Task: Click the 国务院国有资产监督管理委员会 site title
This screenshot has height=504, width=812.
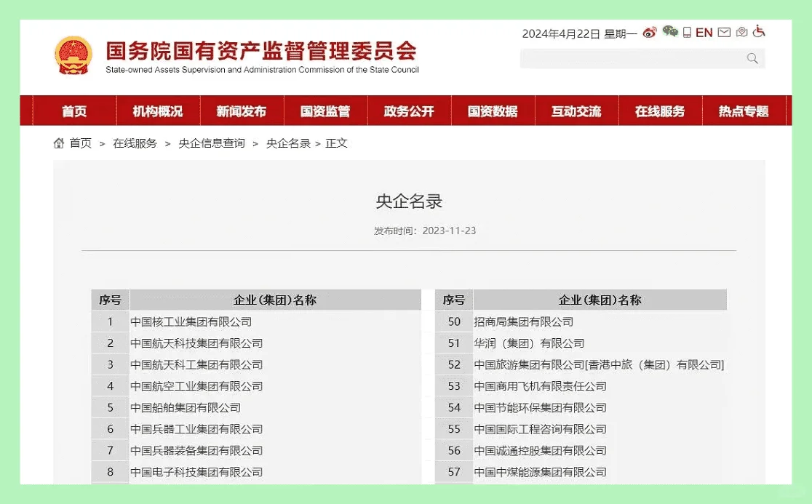Action: tap(261, 51)
